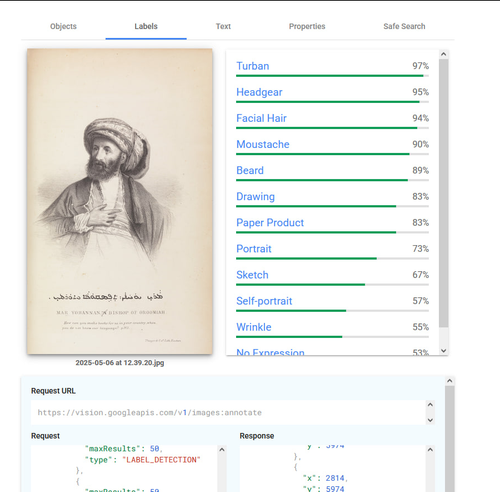Select the Properties tab

point(307,26)
